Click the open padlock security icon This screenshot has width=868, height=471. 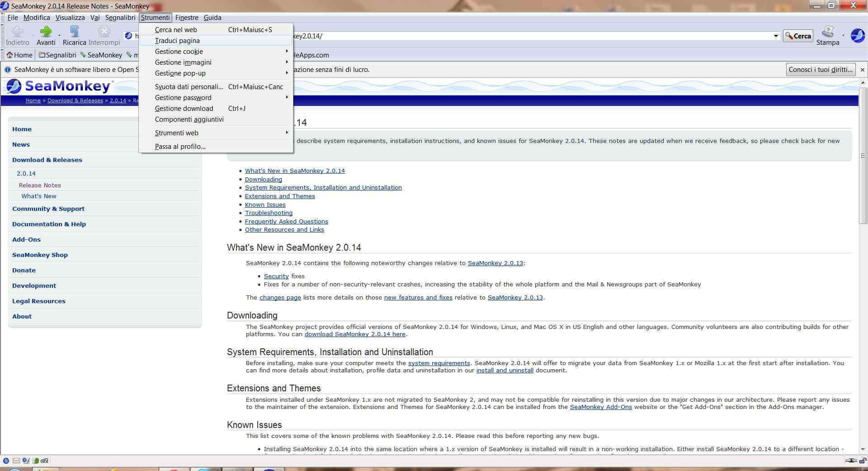point(863,461)
